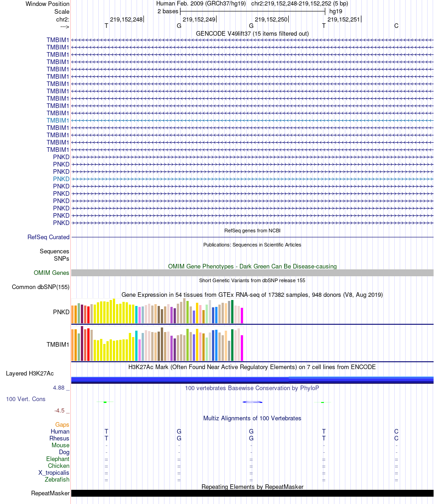Click position label 219,152,248
This screenshot has height=504, width=434.
tap(126, 20)
